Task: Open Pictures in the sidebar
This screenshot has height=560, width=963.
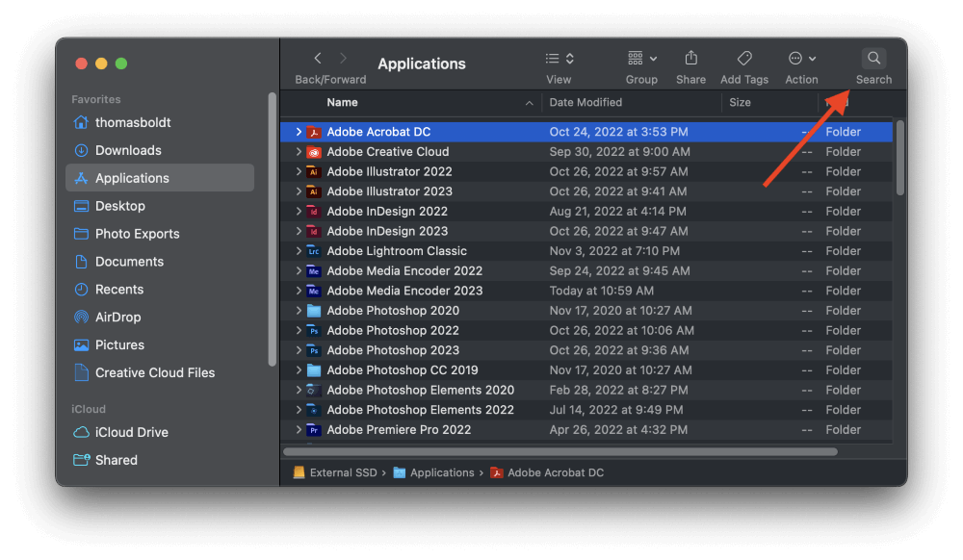Action: tap(160, 344)
